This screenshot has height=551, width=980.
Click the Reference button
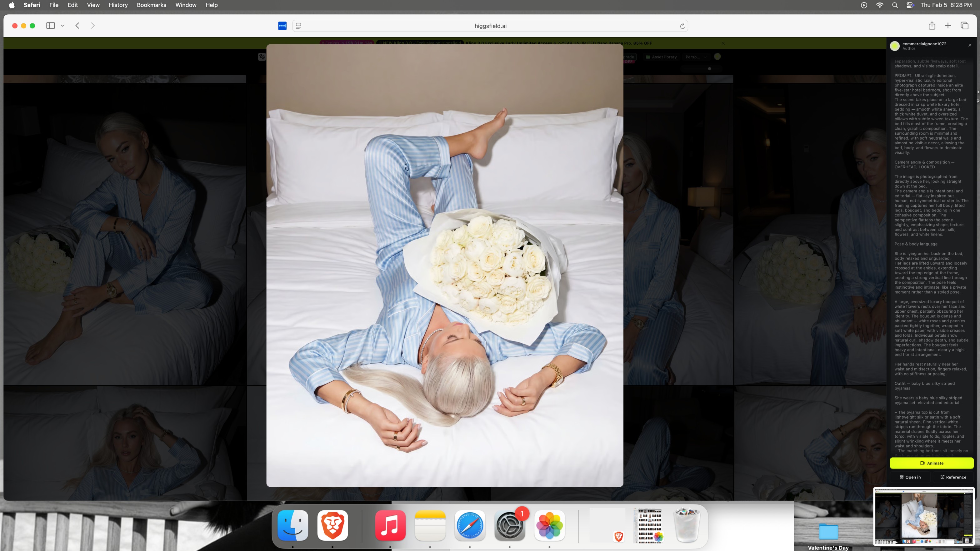[x=953, y=477]
